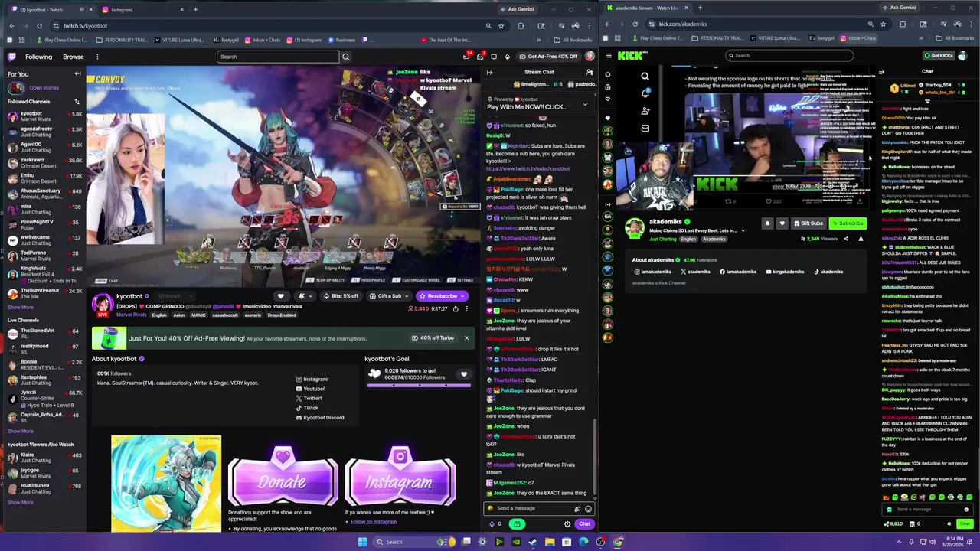This screenshot has width=980, height=551.
Task: Click Get KICKs button
Action: [x=939, y=55]
